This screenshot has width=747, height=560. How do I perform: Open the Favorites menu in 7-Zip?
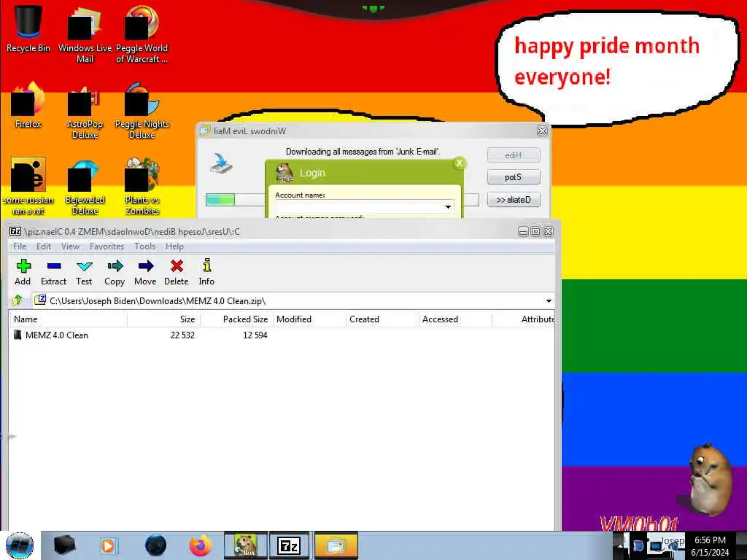(107, 246)
